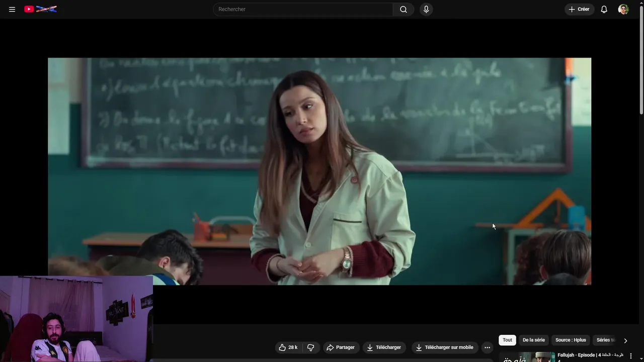
Task: Select the De la série chip
Action: point(533,340)
